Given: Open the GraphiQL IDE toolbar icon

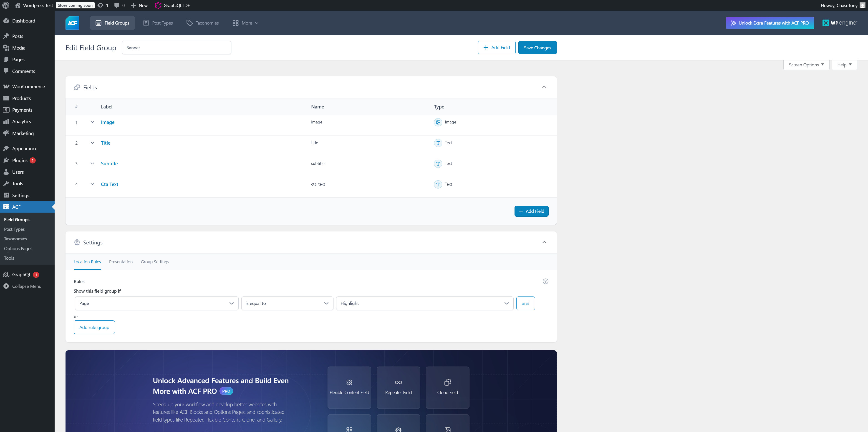Looking at the screenshot, I should coord(158,5).
